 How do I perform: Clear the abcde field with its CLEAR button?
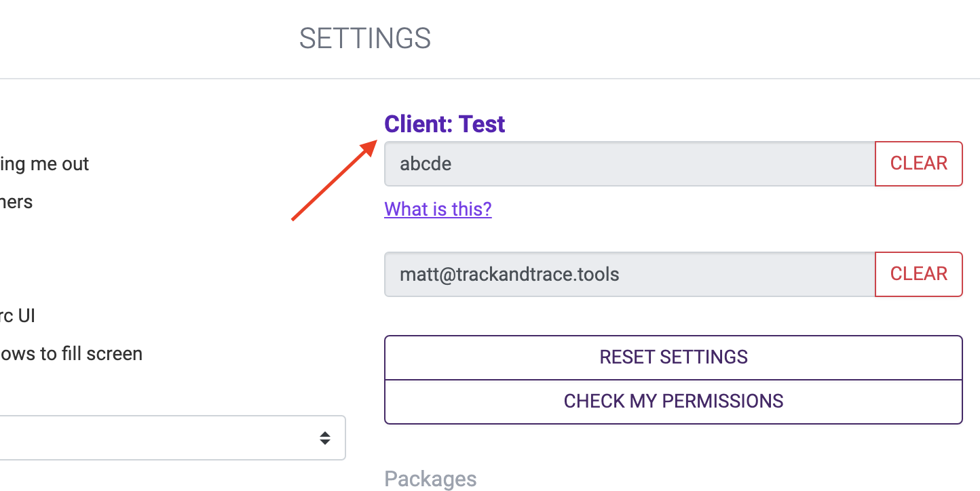[918, 163]
